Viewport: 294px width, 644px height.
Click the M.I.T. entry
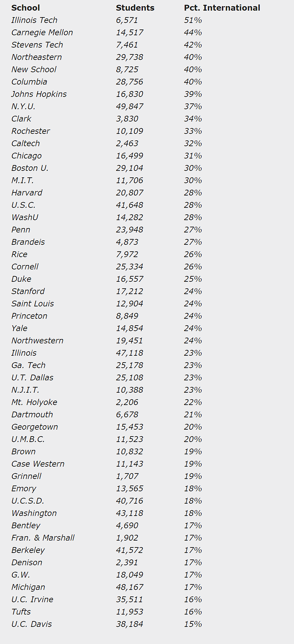click(23, 180)
